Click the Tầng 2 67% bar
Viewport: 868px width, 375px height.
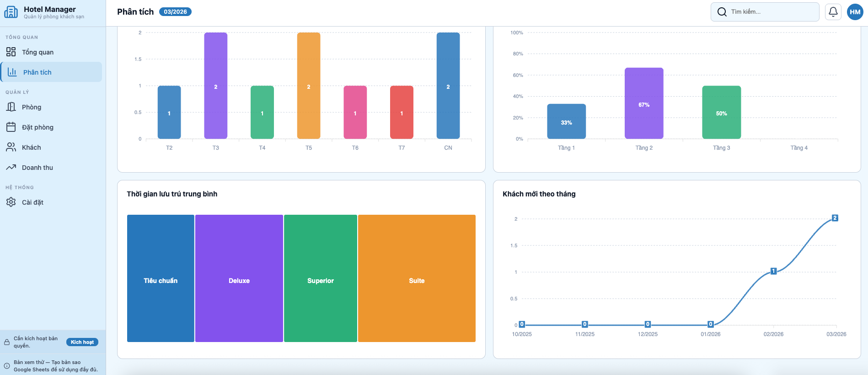click(x=644, y=103)
